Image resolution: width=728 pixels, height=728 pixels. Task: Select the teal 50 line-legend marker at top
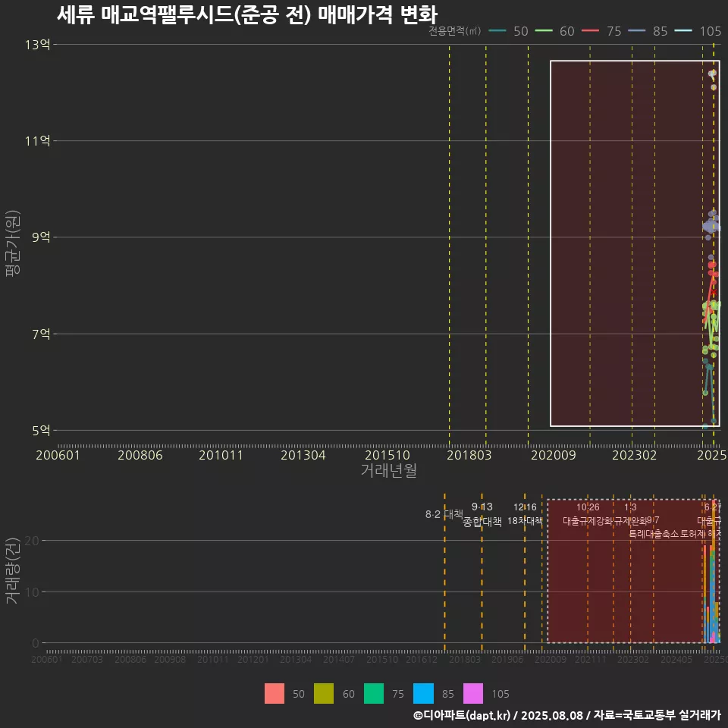[x=497, y=31]
